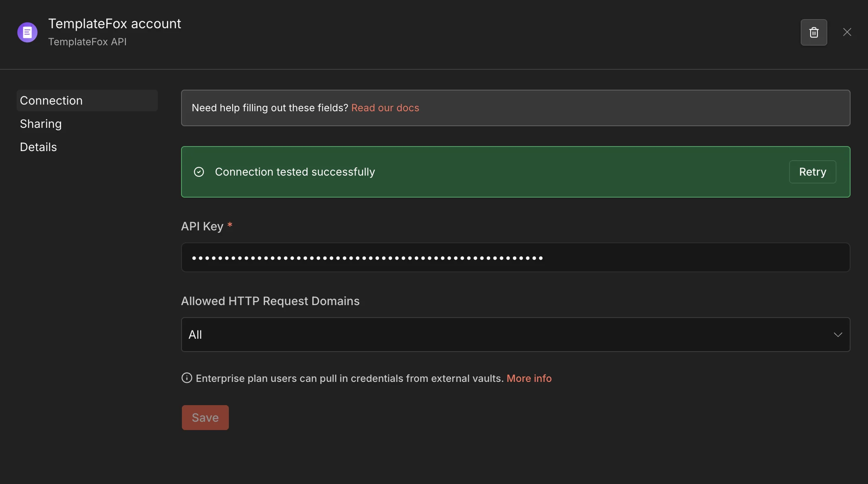Click the Connection tested successfully message
Screen dimensions: 868x484
[x=295, y=172]
